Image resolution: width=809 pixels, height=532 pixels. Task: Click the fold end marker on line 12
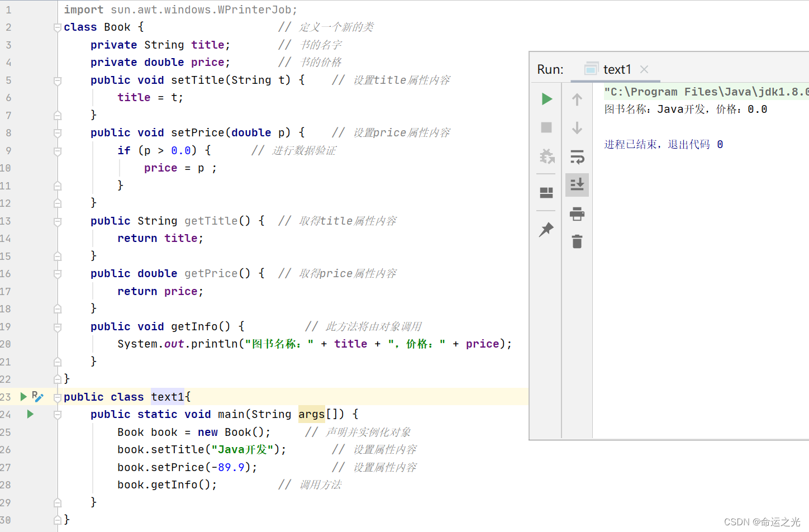click(x=58, y=203)
